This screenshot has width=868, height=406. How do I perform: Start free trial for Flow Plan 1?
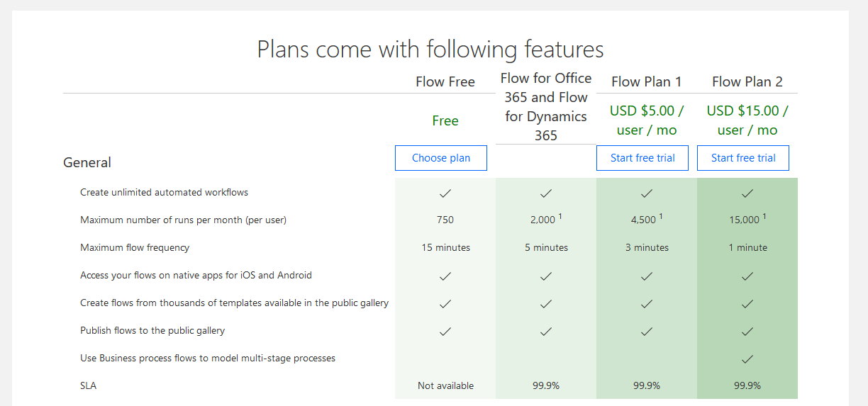click(642, 158)
